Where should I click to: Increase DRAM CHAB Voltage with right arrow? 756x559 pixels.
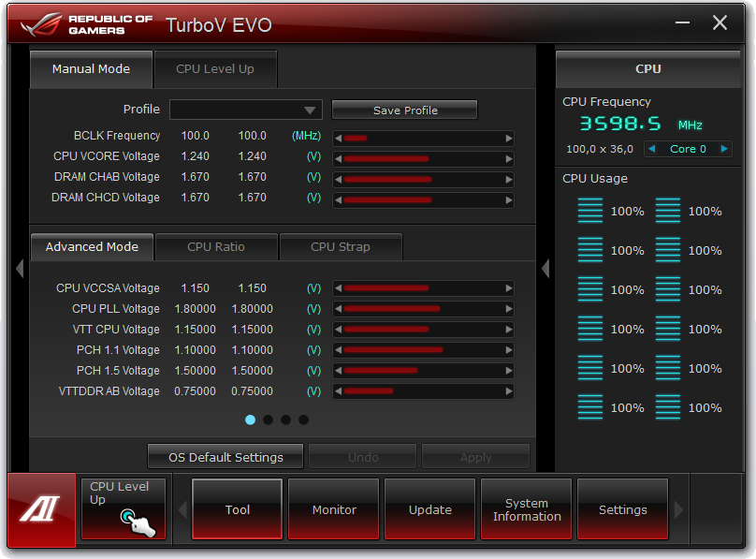pyautogui.click(x=509, y=180)
